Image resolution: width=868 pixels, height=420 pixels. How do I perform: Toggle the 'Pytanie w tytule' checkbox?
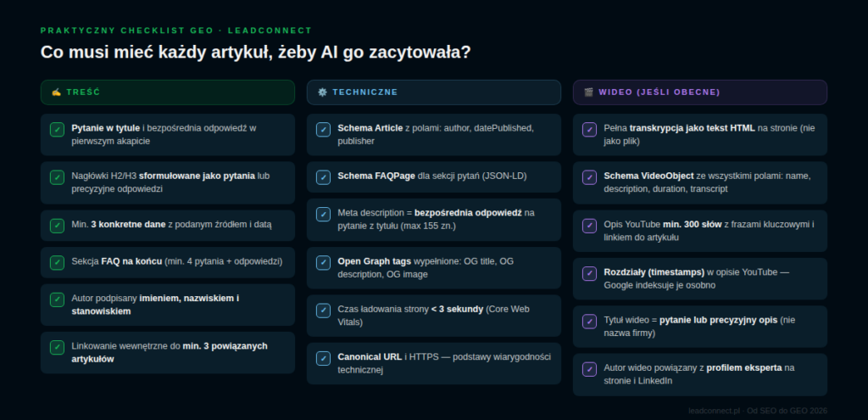57,129
